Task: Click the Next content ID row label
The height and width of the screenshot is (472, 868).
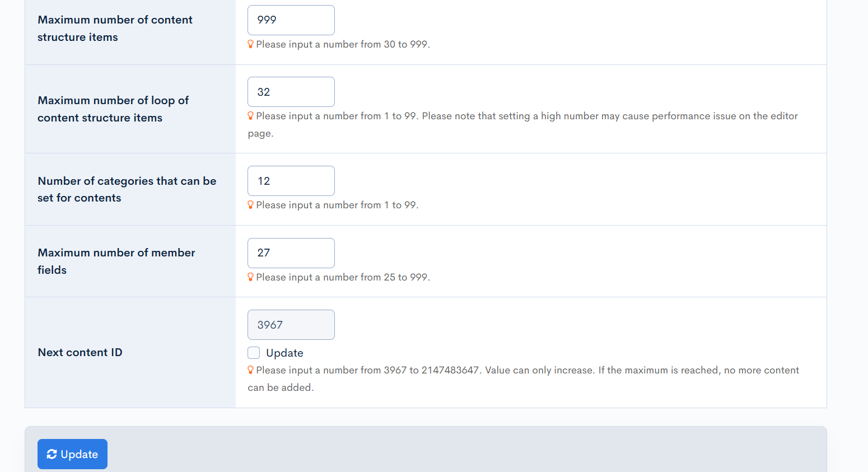Action: pos(80,352)
